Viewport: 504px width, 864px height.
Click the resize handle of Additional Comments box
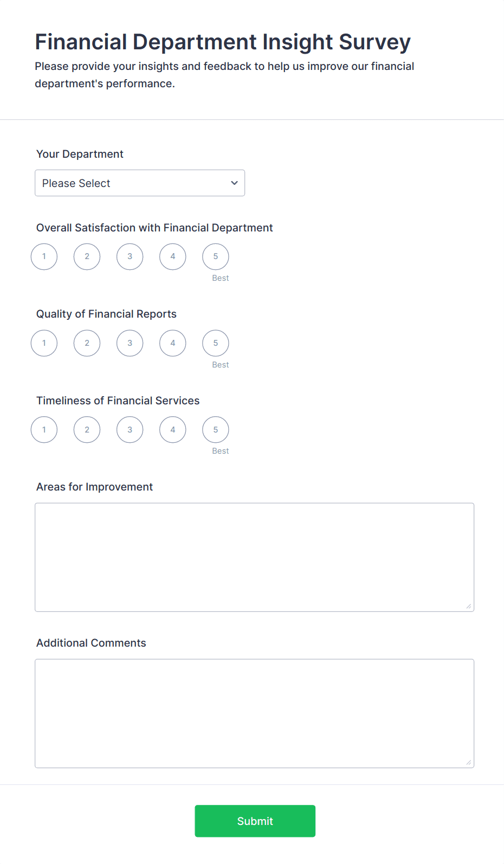coord(468,763)
